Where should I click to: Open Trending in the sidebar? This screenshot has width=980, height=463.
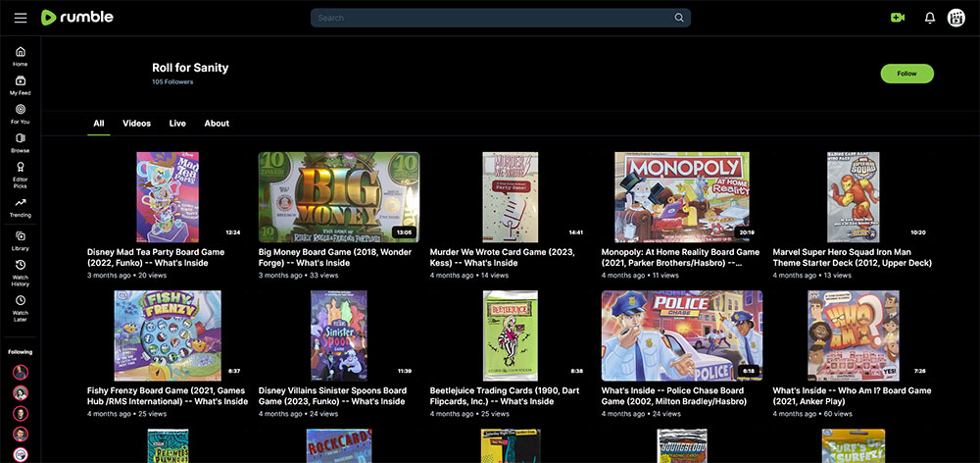coord(21,207)
